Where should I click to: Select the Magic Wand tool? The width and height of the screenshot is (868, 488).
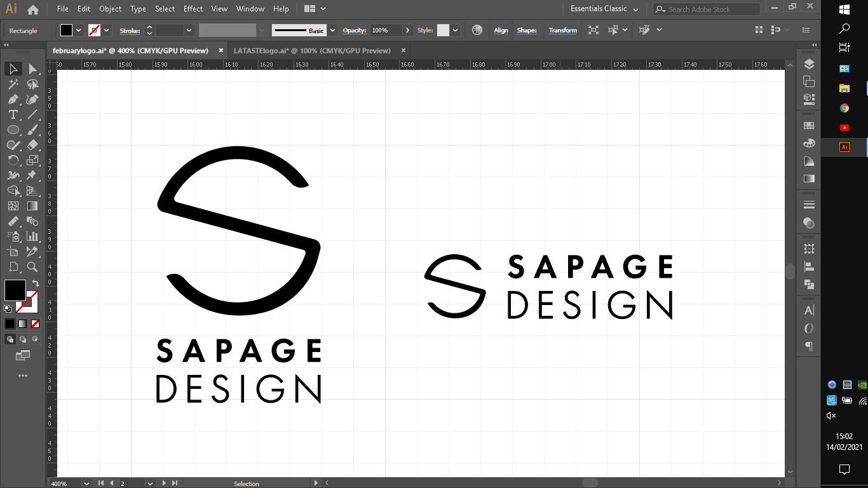13,84
